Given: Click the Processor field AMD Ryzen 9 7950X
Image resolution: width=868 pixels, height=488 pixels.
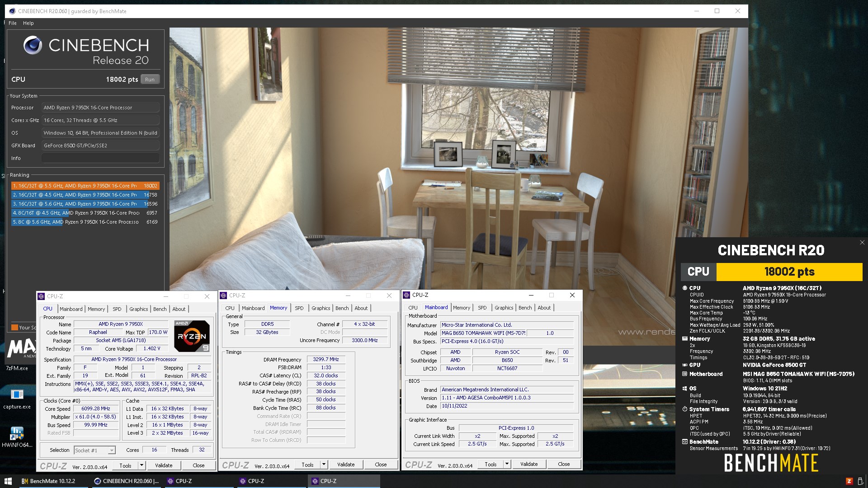Looking at the screenshot, I should point(100,108).
